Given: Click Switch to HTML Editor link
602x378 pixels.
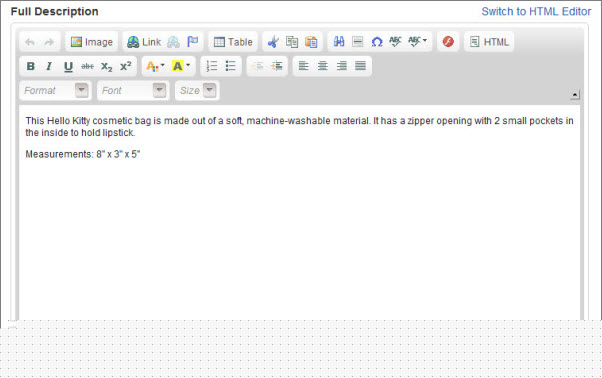Looking at the screenshot, I should [x=536, y=12].
